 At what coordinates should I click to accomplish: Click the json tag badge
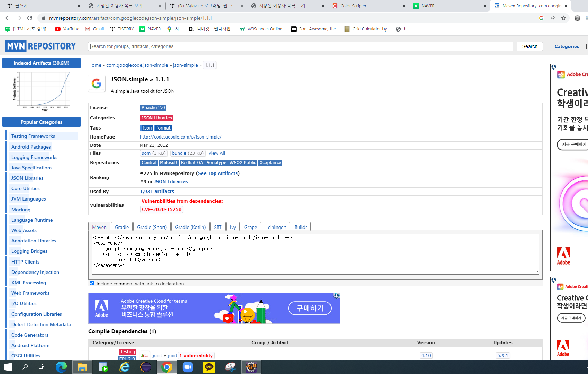(x=147, y=128)
